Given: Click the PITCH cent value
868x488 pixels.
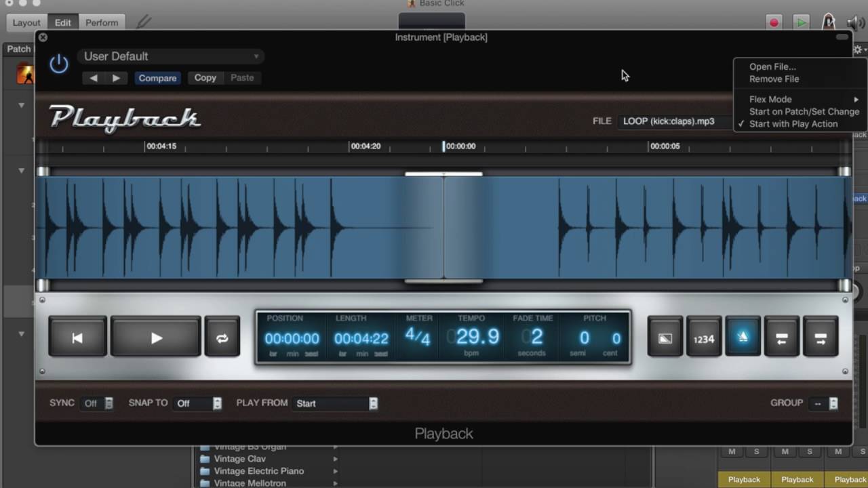Looking at the screenshot, I should tap(616, 338).
